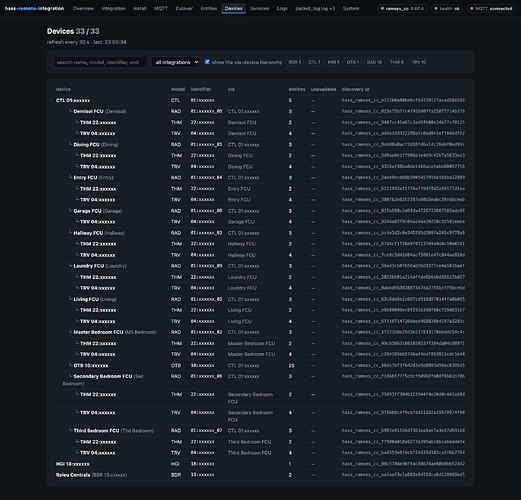
Task: Click the BDR model cell
Action: coord(176,475)
